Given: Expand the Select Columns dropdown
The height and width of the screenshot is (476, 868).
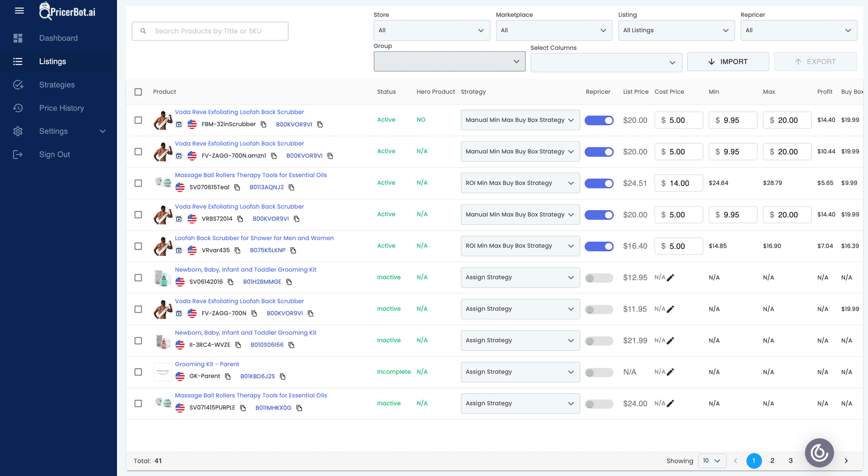Looking at the screenshot, I should 606,62.
